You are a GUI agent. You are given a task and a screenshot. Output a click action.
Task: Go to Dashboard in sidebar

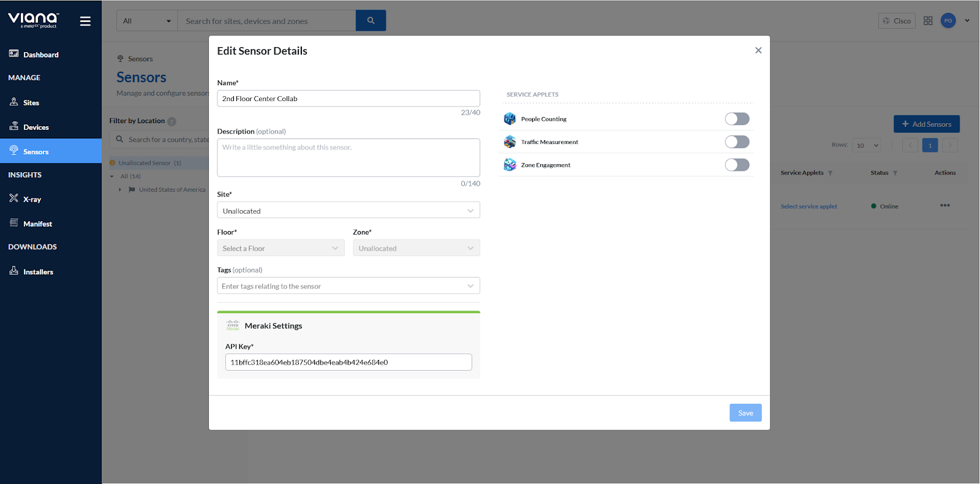[x=40, y=55]
